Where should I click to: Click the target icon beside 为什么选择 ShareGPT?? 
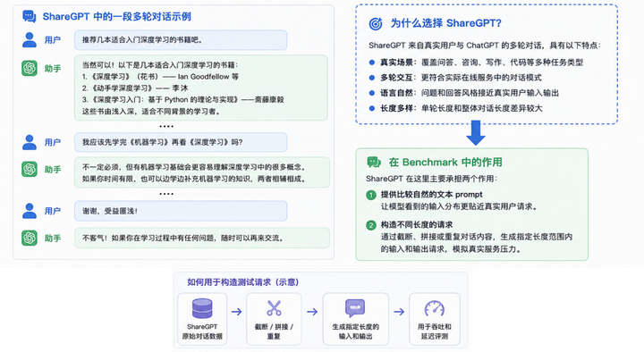[x=376, y=24]
